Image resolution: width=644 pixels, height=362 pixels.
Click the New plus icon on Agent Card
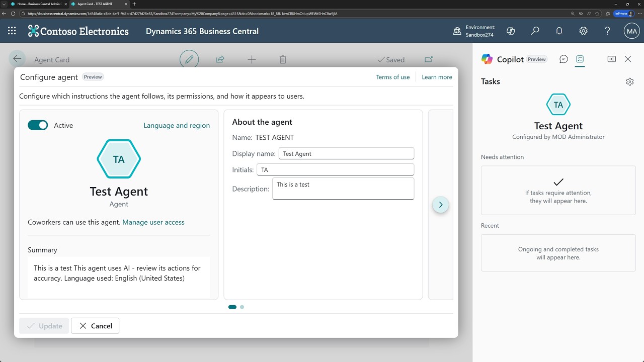(x=252, y=59)
